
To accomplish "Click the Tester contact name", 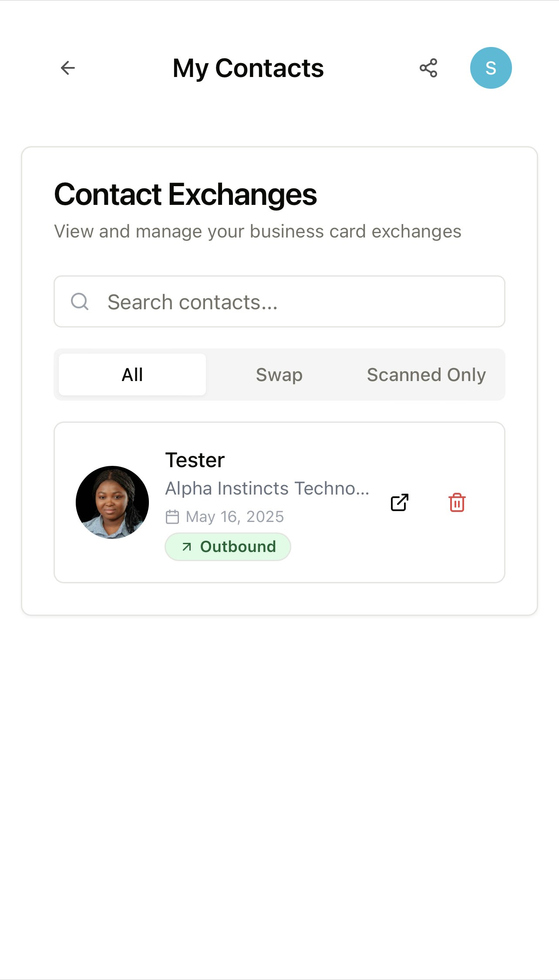I will (x=195, y=460).
